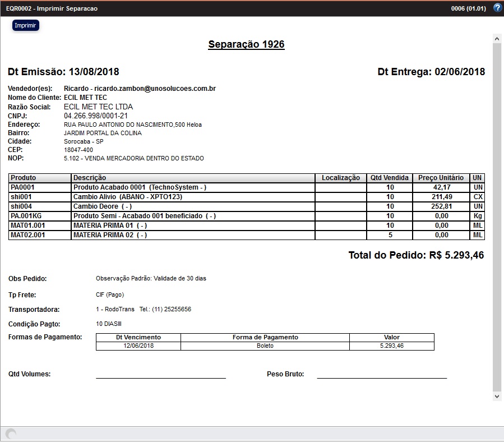Click the Imprimir button
This screenshot has height=442, width=504.
[25, 25]
